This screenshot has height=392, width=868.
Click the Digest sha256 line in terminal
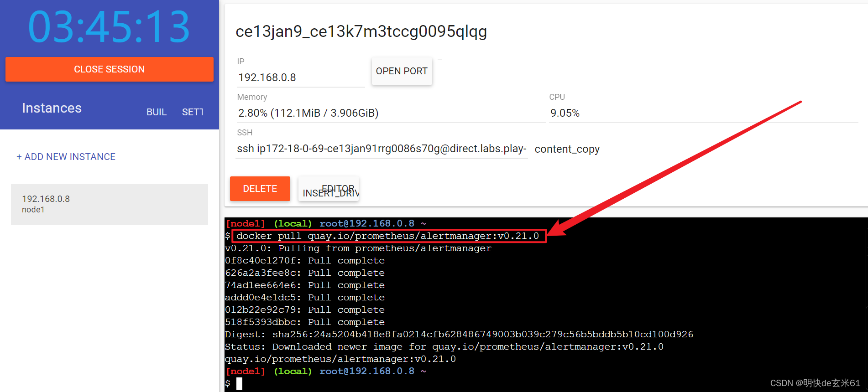click(x=459, y=334)
